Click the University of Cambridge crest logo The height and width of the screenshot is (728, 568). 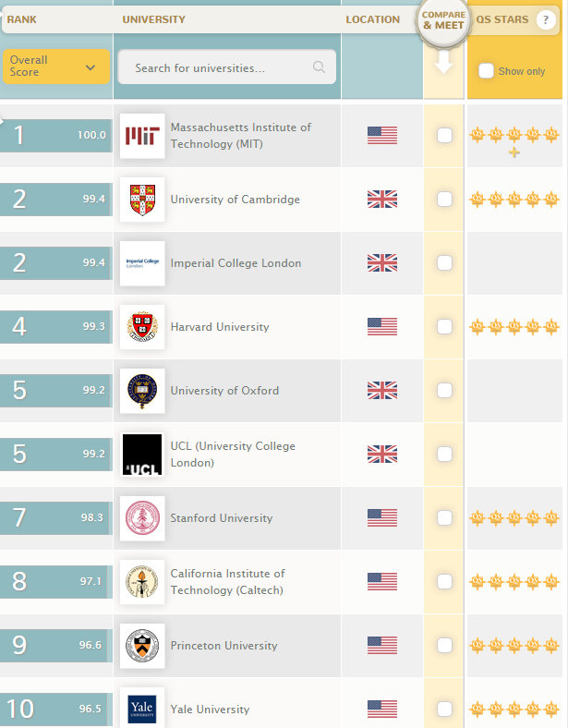point(142,200)
